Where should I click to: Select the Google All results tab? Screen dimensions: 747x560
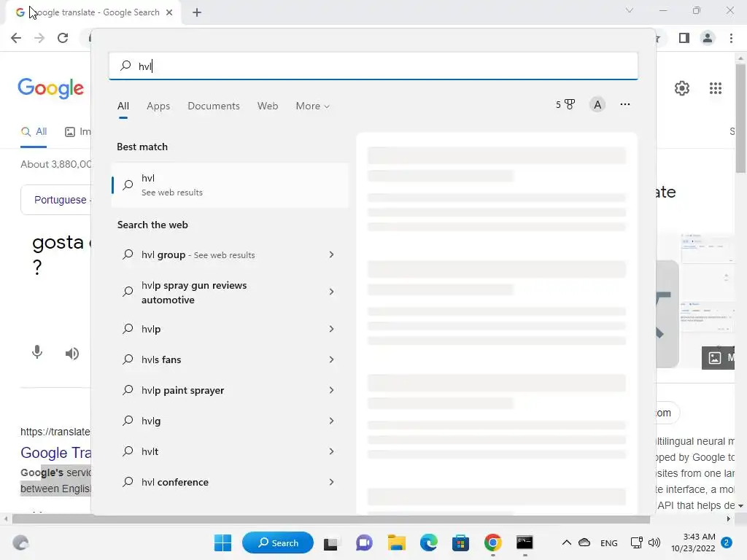[34, 132]
